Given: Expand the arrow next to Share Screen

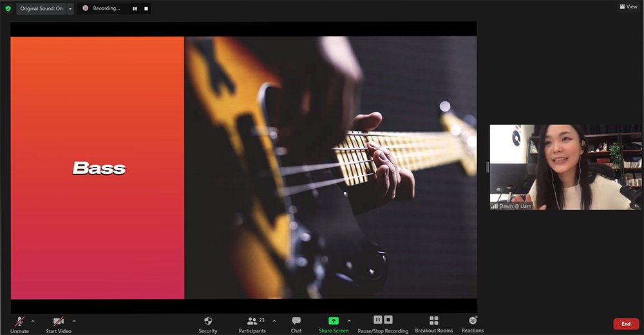Looking at the screenshot, I should pyautogui.click(x=349, y=321).
